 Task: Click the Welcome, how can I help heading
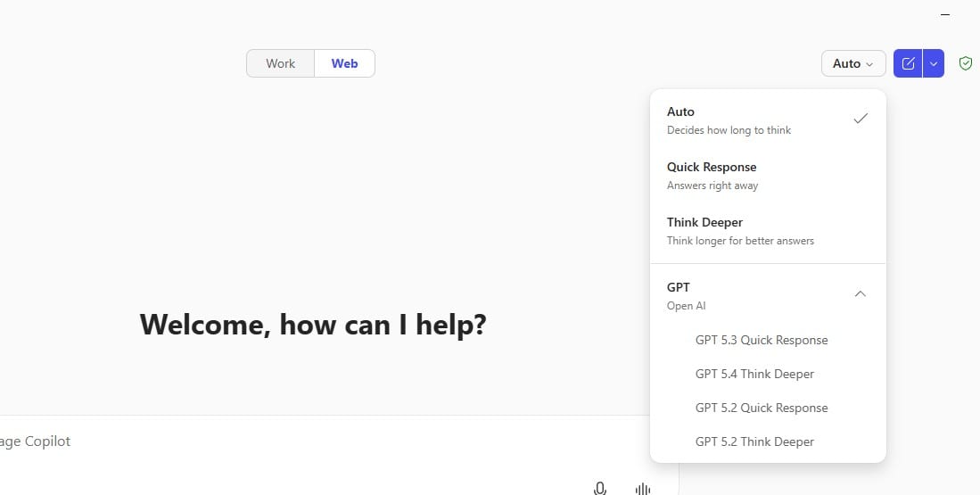[x=313, y=324]
